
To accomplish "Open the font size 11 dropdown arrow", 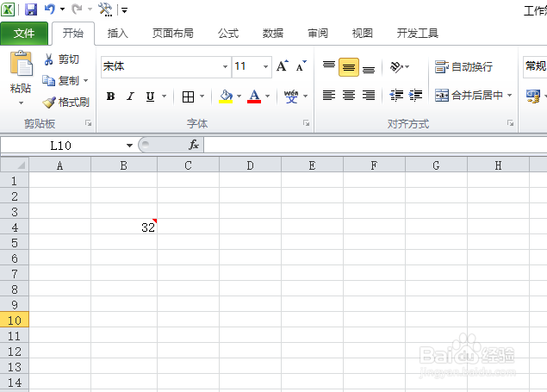I will coord(265,66).
